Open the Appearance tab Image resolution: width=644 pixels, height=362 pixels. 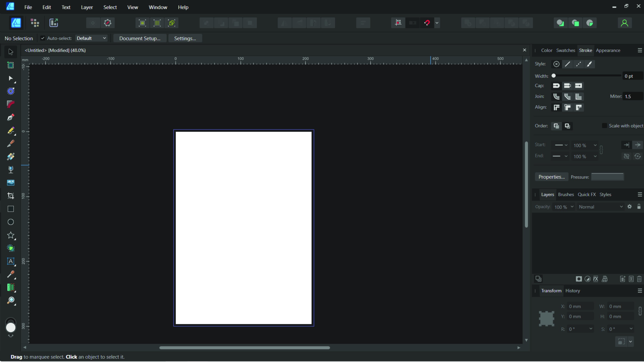pyautogui.click(x=608, y=50)
